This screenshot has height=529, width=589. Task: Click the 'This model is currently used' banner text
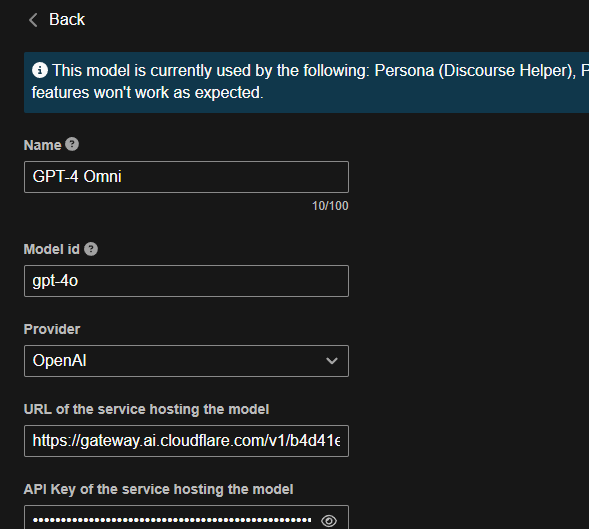[x=310, y=82]
